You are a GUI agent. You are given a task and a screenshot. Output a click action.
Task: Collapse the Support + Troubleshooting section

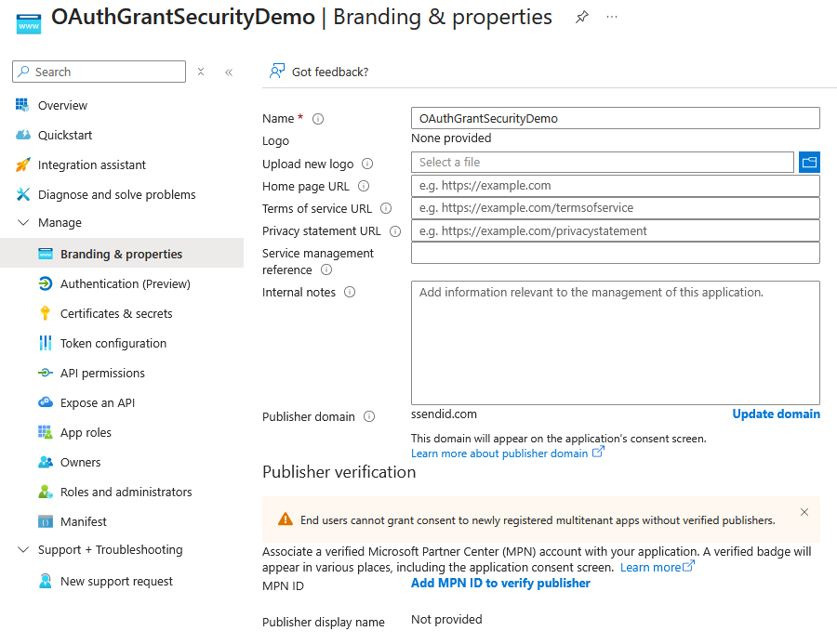23,550
